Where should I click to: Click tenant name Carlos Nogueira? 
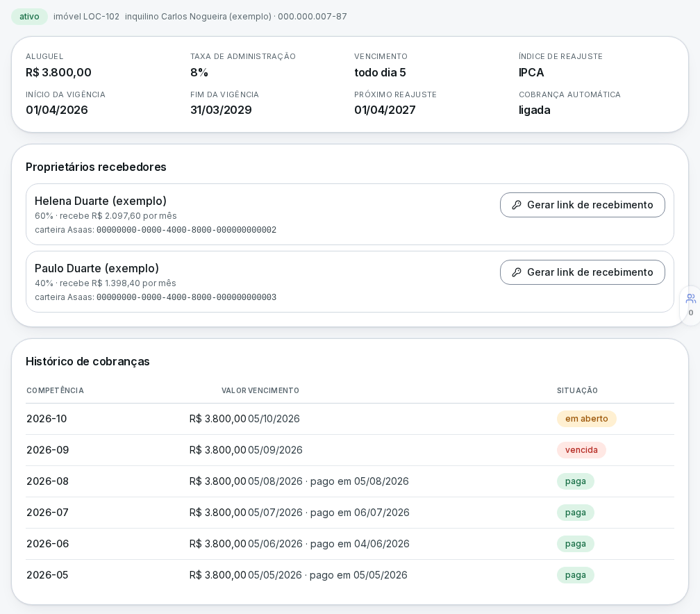pos(198,17)
